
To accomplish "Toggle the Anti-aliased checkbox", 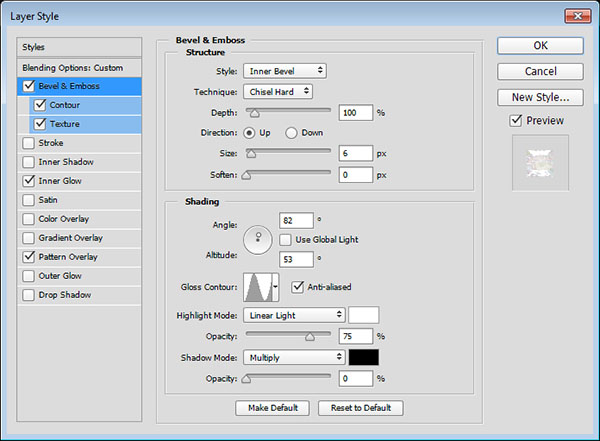I will point(298,288).
